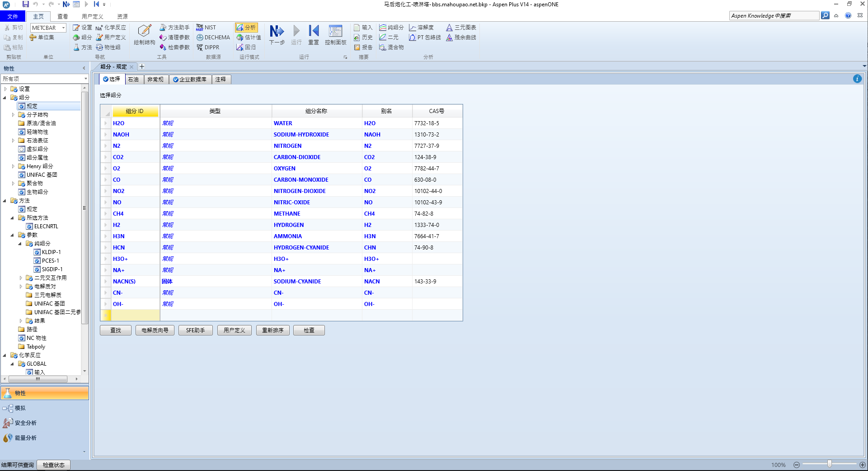Click the 检查状态 (Check Status) button
This screenshot has height=471, width=868.
pyautogui.click(x=54, y=465)
